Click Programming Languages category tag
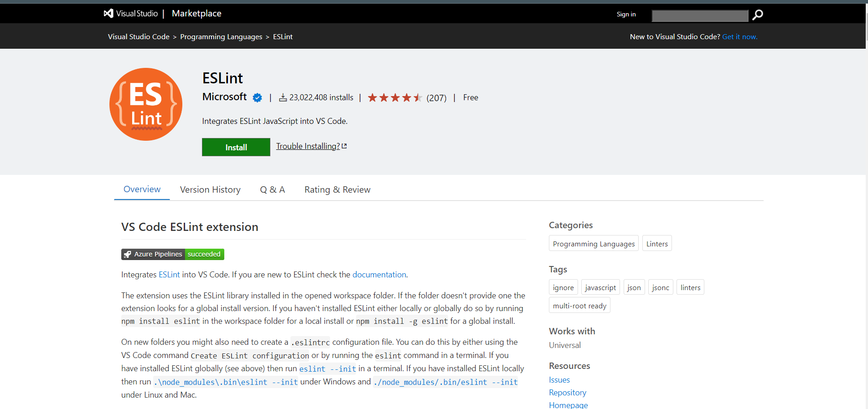 click(x=594, y=244)
